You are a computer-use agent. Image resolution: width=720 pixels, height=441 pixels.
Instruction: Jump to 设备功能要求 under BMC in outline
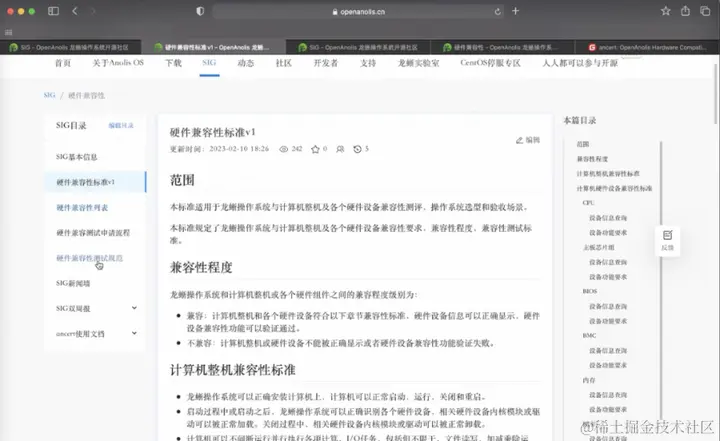pos(608,365)
